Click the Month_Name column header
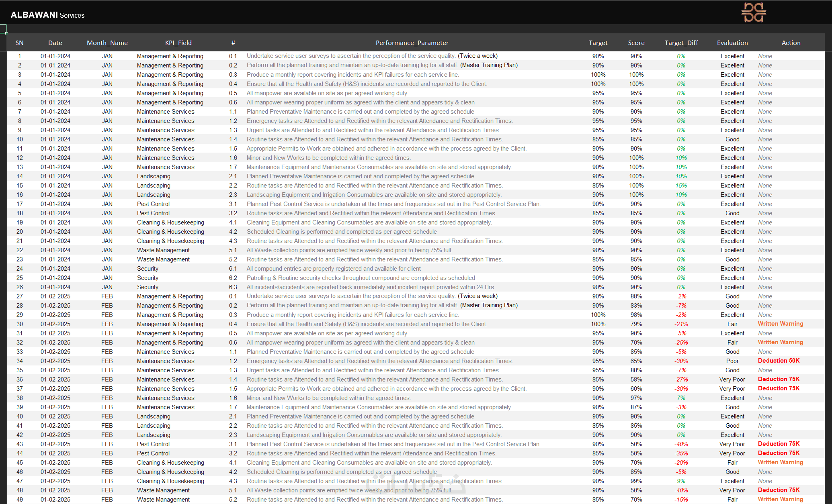The width and height of the screenshot is (832, 504). tap(107, 43)
